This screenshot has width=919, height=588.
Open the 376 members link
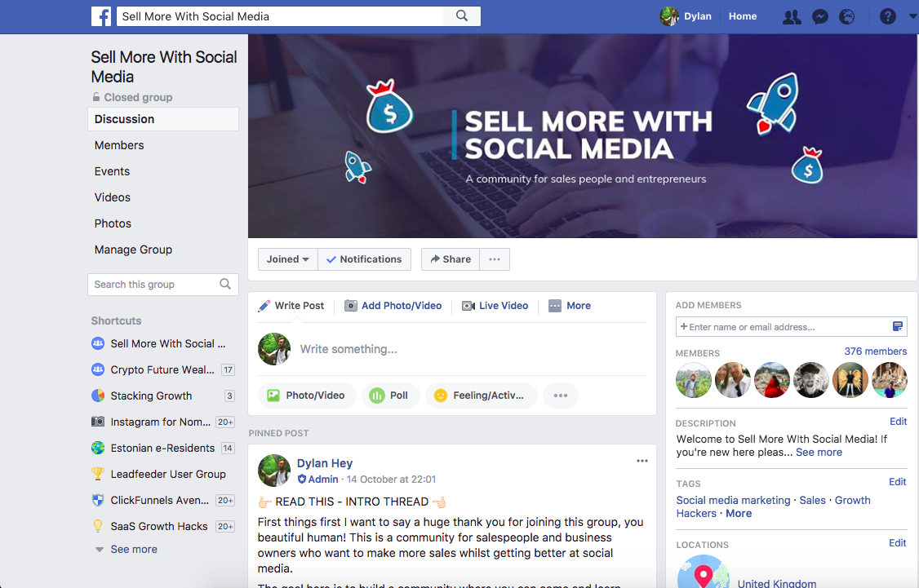(875, 351)
